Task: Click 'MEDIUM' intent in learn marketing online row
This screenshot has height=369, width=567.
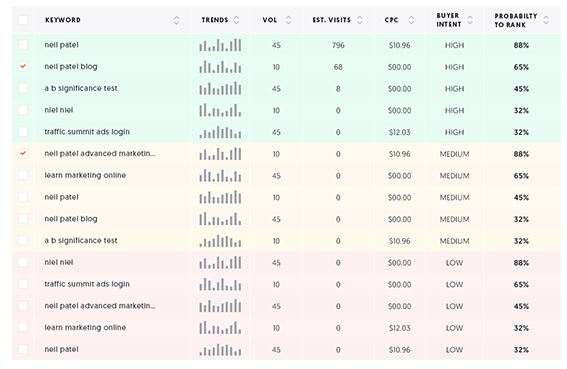Action: [455, 175]
